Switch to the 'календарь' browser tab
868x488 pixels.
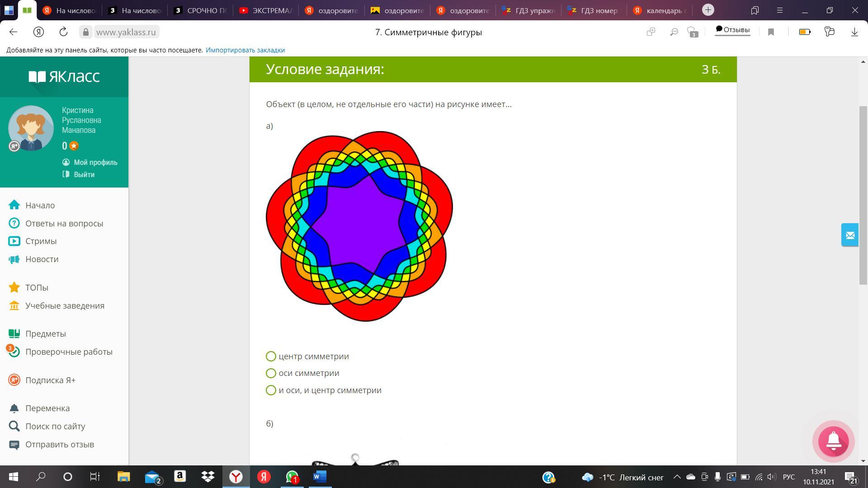(660, 10)
